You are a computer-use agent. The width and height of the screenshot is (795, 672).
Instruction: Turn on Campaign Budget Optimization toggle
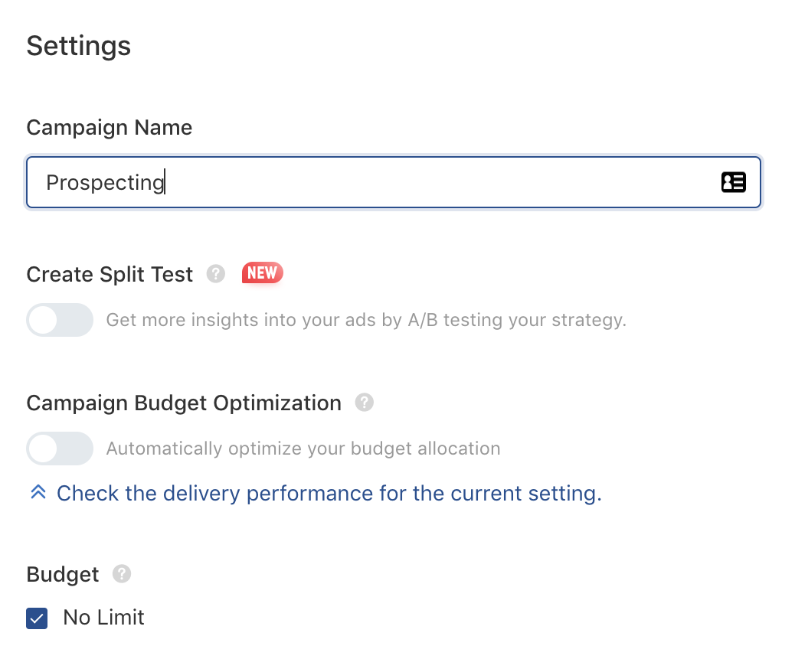click(x=60, y=449)
